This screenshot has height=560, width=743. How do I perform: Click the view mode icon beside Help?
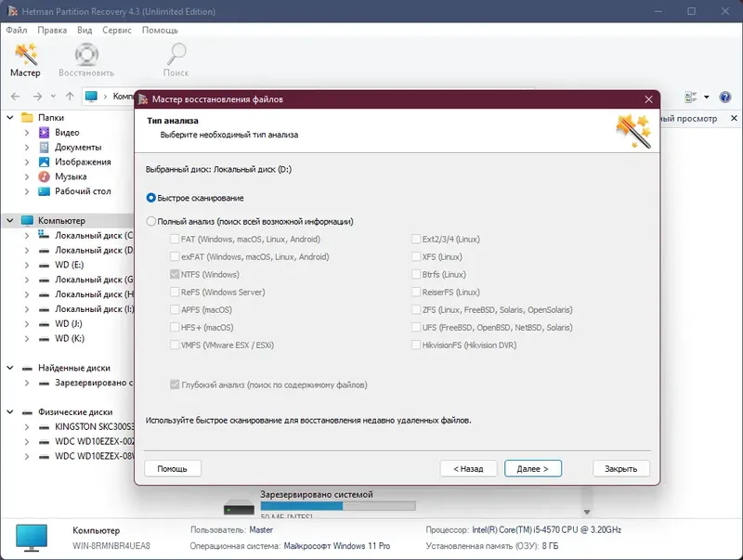click(689, 97)
